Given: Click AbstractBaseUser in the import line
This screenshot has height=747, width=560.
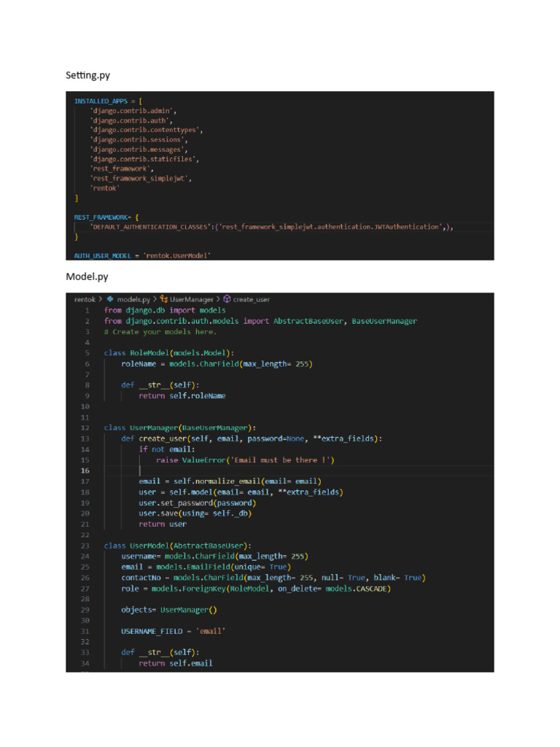Looking at the screenshot, I should point(308,321).
